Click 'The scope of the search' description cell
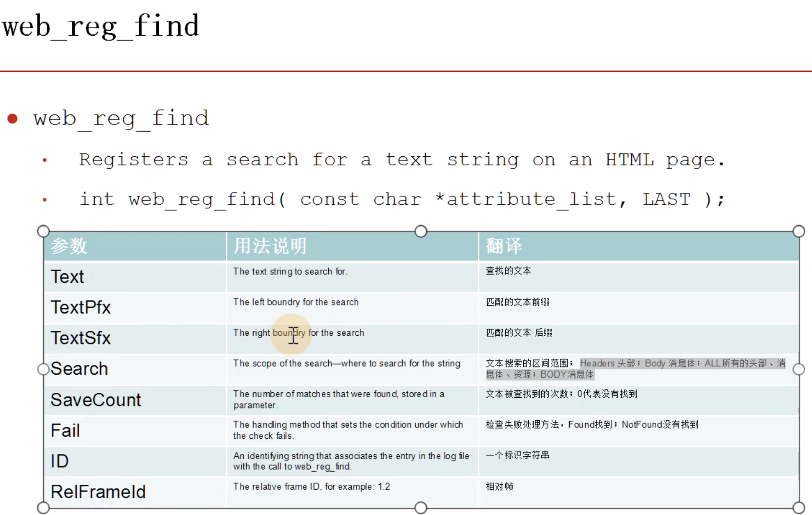Viewport: 812px width, 515px height. (x=352, y=369)
